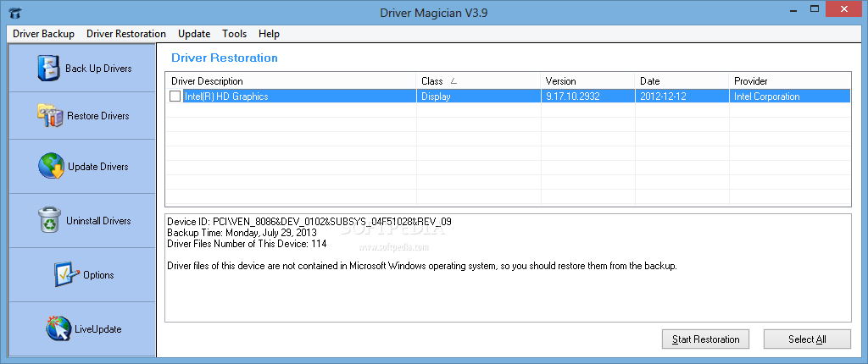Sort by the Date column header
This screenshot has width=868, height=364.
pos(682,80)
